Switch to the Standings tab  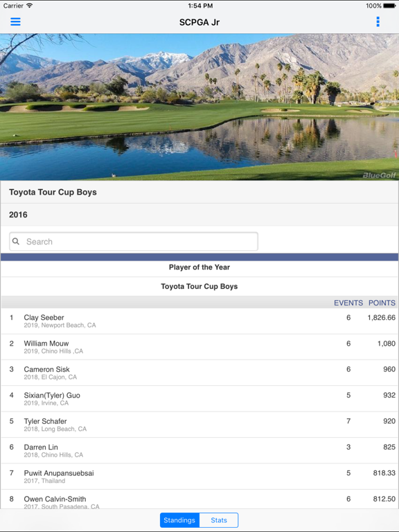179,520
